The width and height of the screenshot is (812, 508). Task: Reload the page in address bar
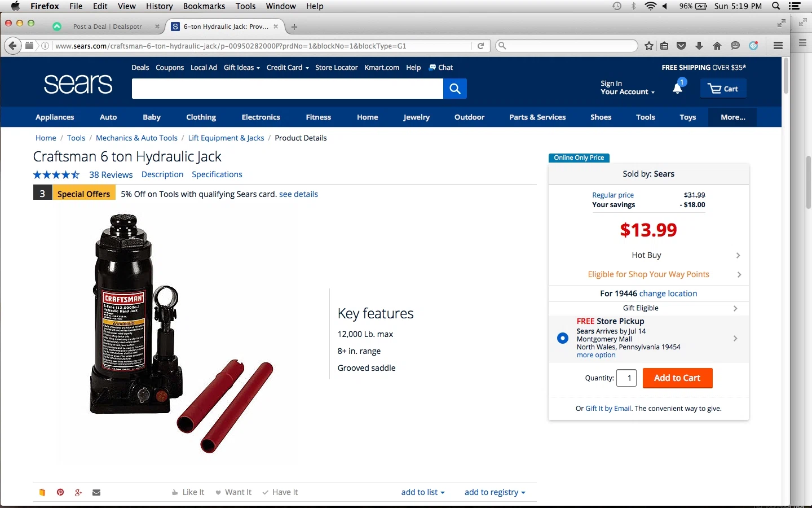click(x=480, y=46)
